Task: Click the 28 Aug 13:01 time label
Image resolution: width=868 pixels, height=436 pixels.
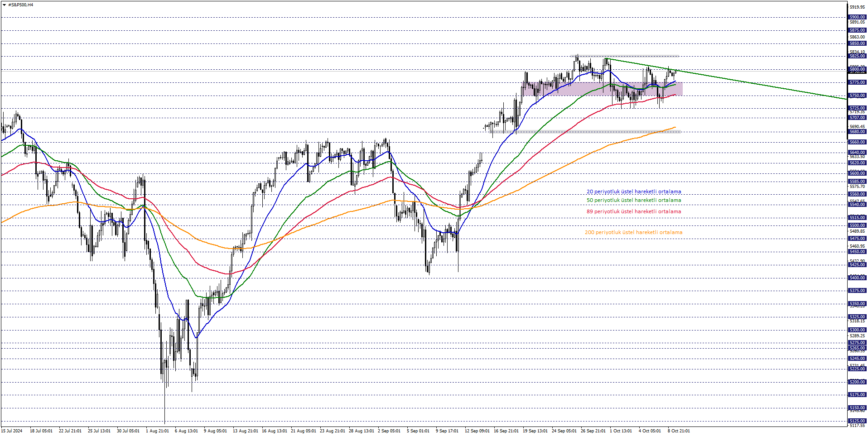Action: [x=362, y=431]
